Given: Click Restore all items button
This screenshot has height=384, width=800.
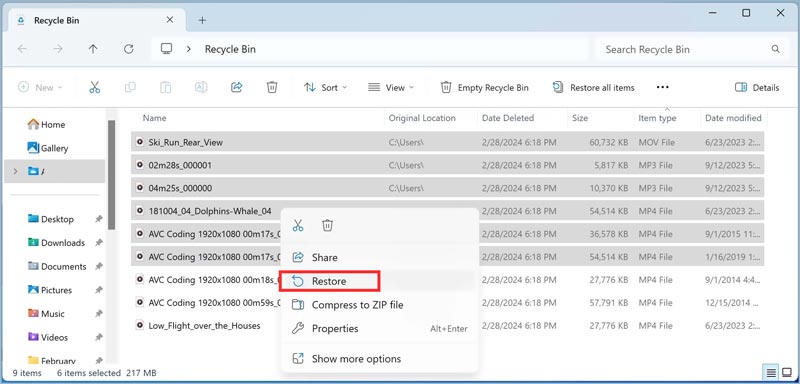Looking at the screenshot, I should (593, 87).
